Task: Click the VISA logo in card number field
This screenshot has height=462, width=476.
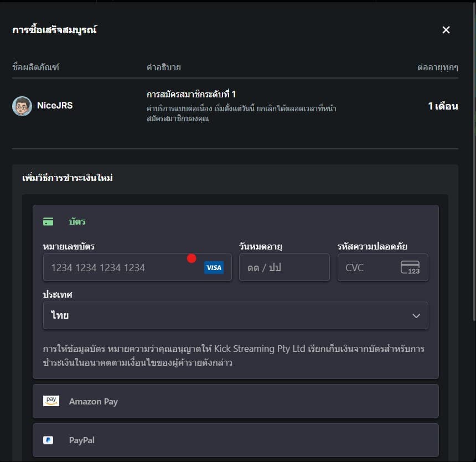Action: point(214,267)
